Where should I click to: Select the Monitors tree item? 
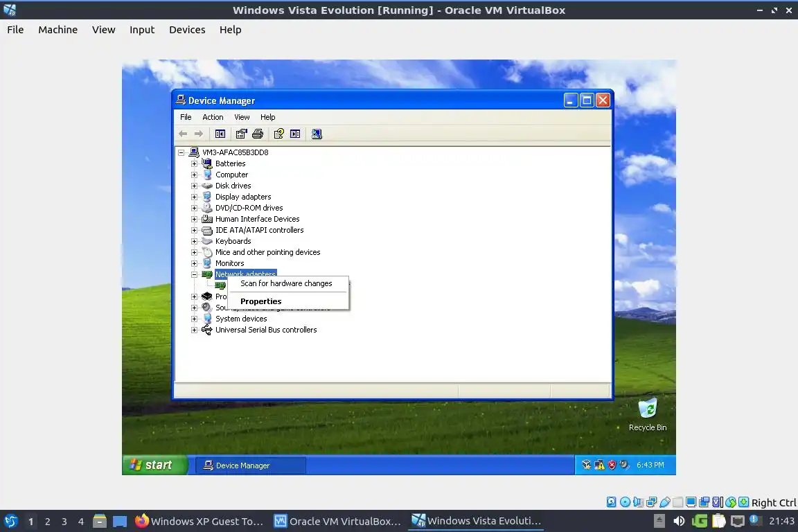click(x=229, y=263)
